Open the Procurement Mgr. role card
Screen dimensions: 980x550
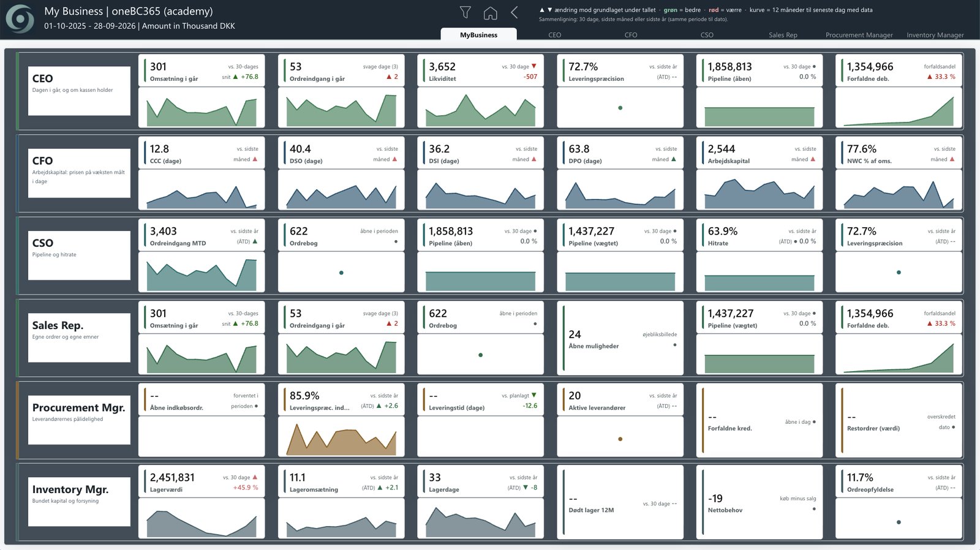[79, 420]
